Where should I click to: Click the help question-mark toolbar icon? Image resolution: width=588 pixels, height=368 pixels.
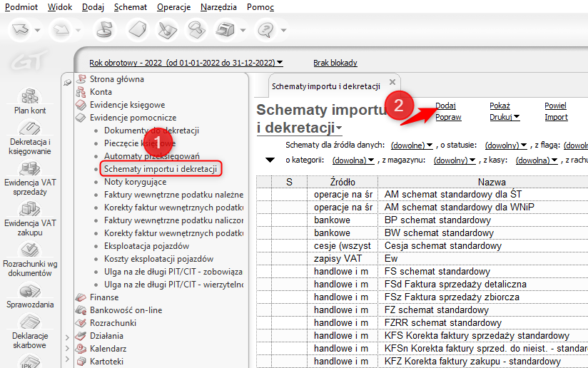tap(266, 30)
